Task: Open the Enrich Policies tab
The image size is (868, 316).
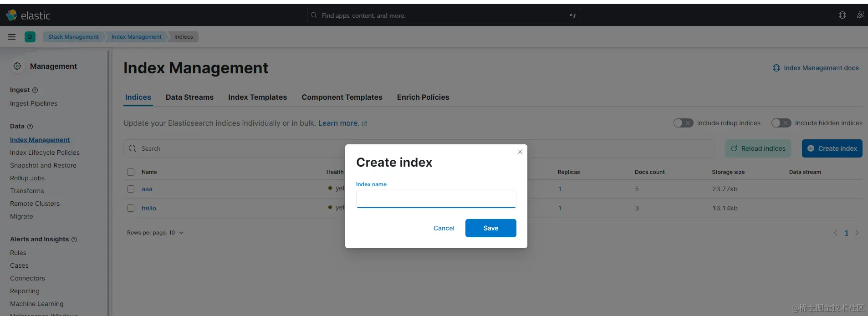Action: click(423, 97)
